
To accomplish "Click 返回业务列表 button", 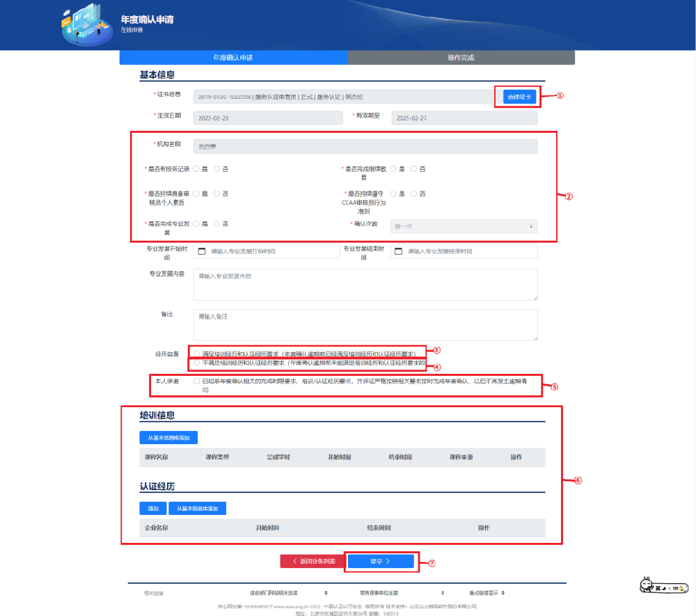I will [x=313, y=561].
